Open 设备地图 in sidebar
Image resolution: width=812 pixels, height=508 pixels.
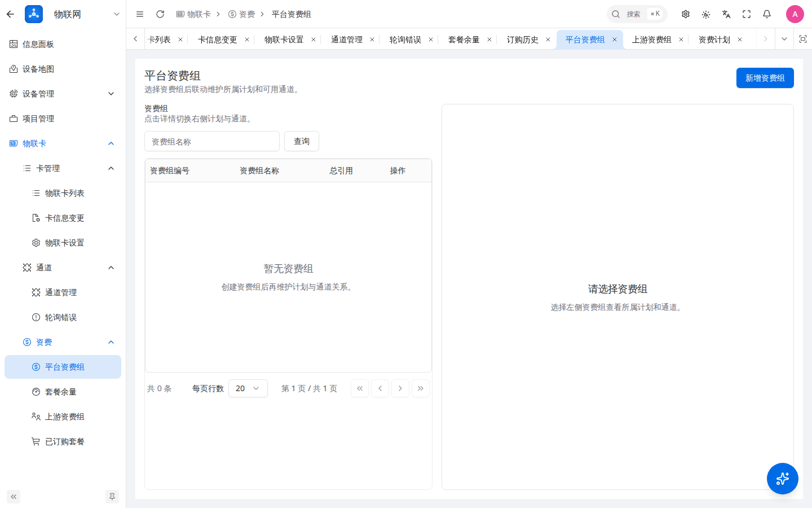63,69
